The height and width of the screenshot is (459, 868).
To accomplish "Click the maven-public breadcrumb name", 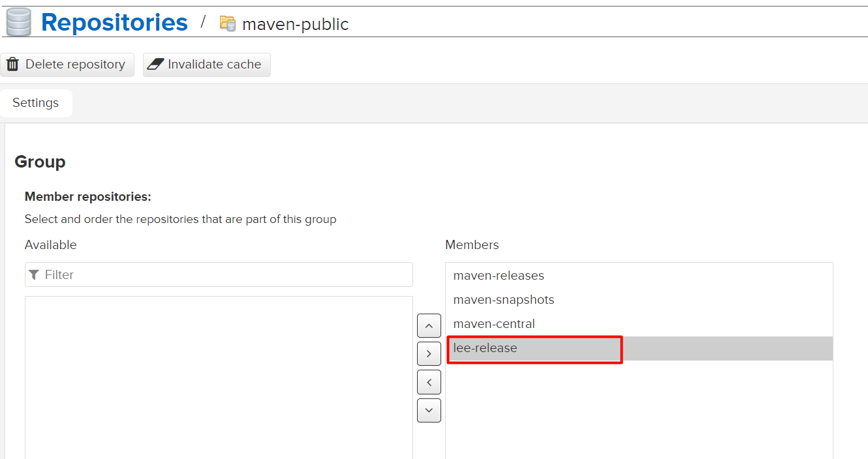I will pos(295,25).
